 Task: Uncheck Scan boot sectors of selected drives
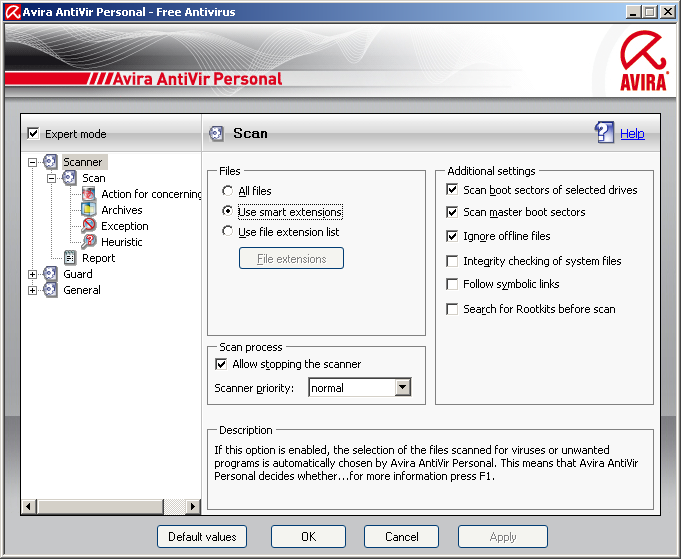[452, 190]
